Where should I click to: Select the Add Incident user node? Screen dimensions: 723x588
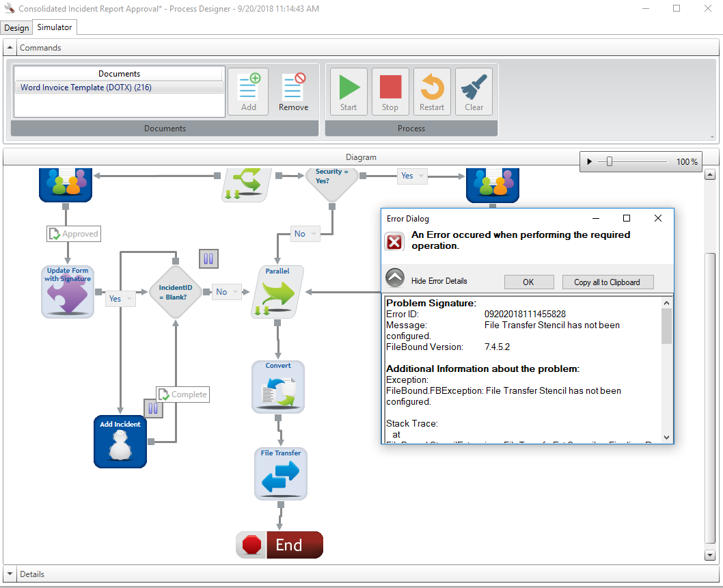click(120, 442)
